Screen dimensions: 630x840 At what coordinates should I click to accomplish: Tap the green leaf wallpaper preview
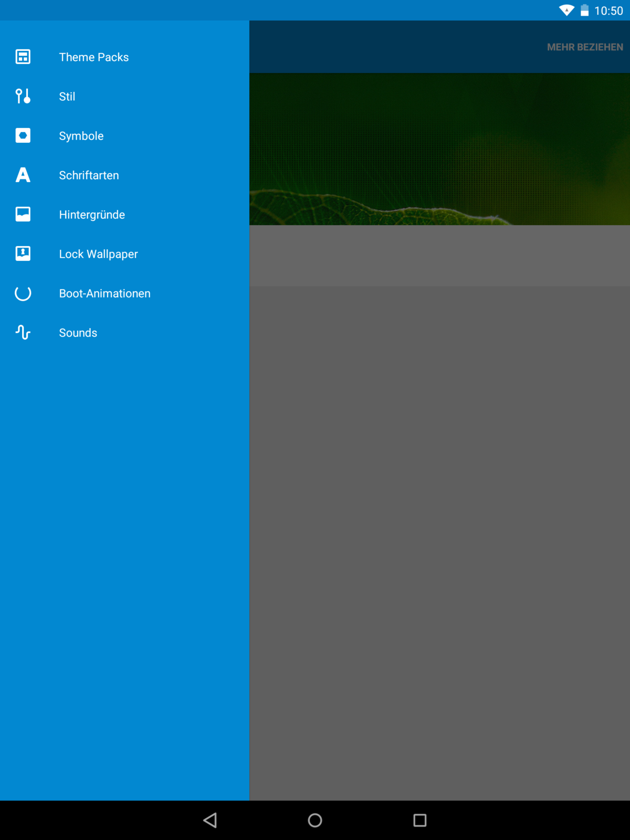point(439,149)
